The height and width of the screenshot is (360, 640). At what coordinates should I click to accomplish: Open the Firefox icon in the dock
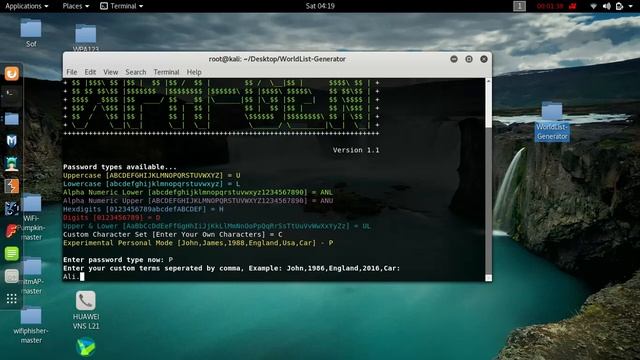[11, 73]
